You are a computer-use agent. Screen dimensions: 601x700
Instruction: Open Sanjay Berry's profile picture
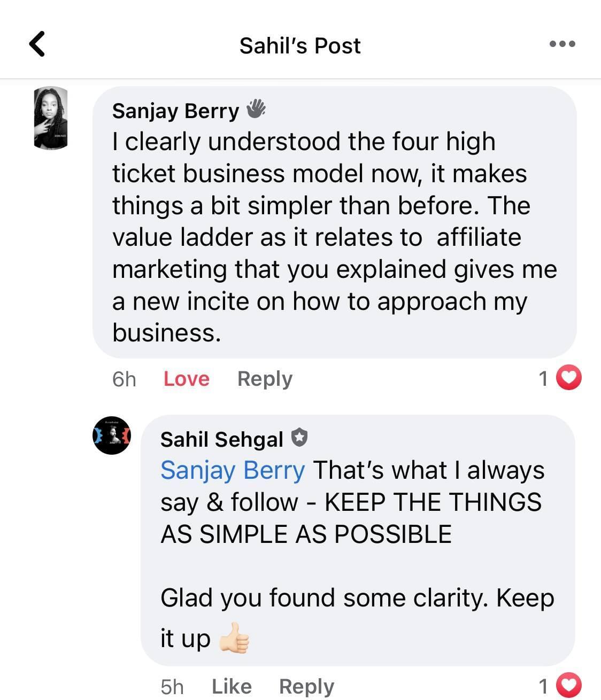[50, 118]
